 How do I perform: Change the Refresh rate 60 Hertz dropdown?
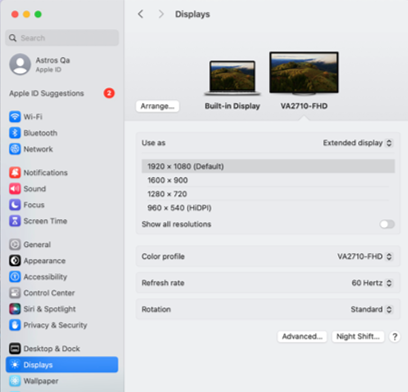tap(372, 283)
